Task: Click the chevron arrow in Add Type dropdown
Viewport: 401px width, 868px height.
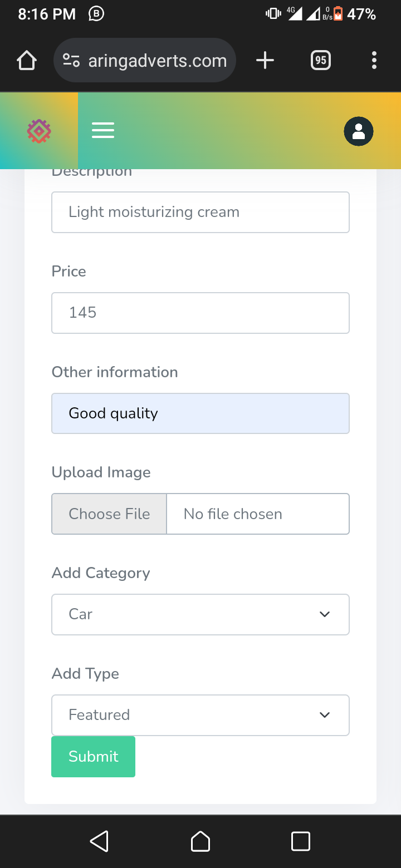Action: pos(325,715)
